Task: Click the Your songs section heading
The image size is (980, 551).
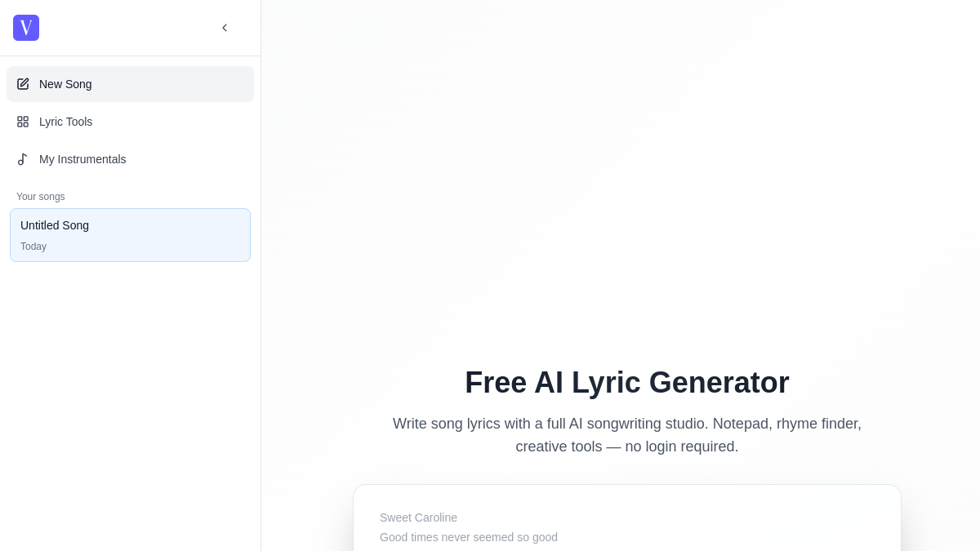Action: coord(41,197)
